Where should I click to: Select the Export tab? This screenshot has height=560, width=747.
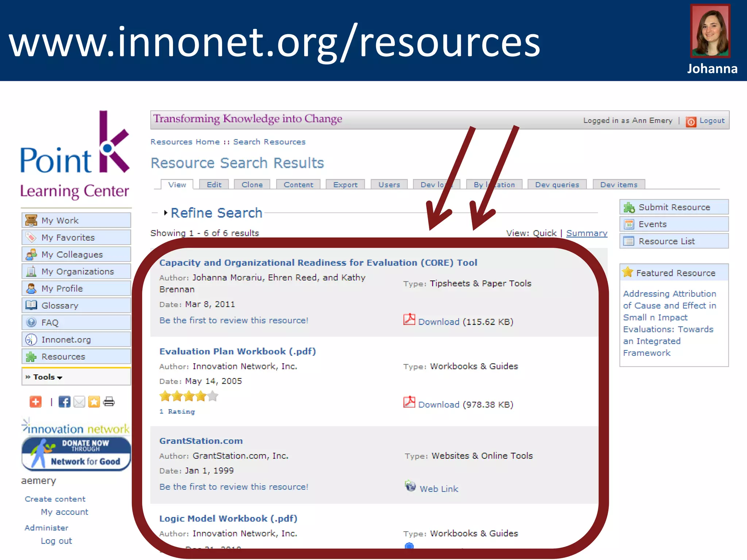345,185
